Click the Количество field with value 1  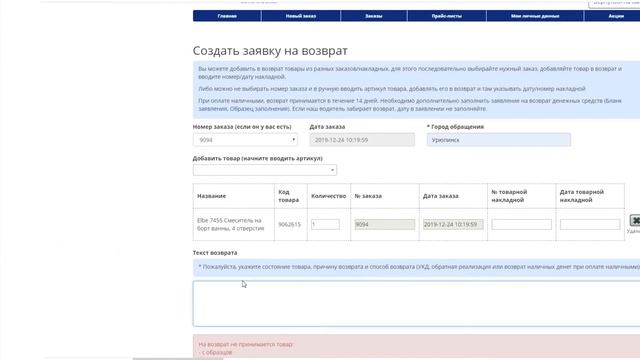(x=325, y=224)
